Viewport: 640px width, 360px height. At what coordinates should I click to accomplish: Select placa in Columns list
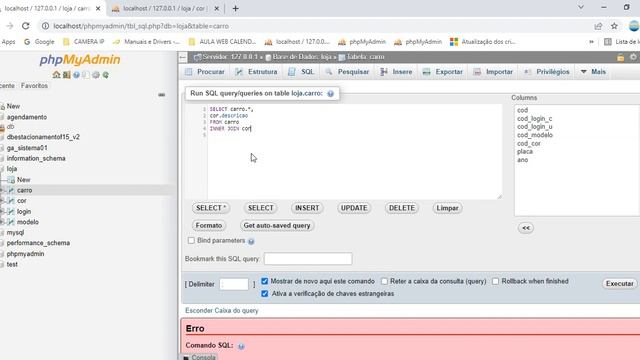pyautogui.click(x=525, y=151)
